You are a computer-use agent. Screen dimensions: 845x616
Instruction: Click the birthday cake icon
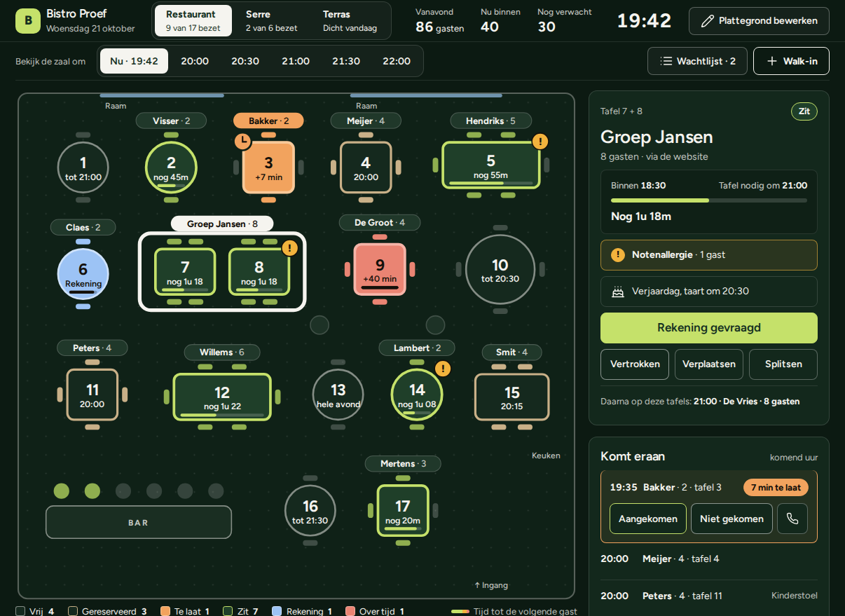[617, 292]
